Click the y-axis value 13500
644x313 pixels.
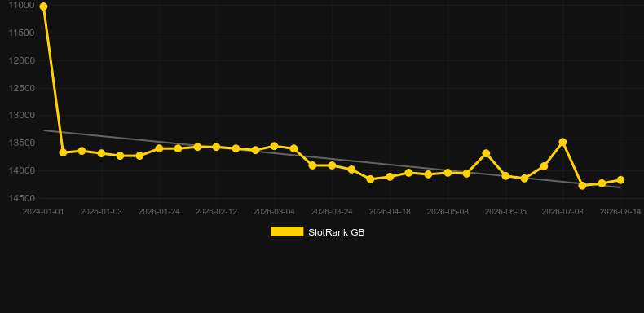coord(21,143)
